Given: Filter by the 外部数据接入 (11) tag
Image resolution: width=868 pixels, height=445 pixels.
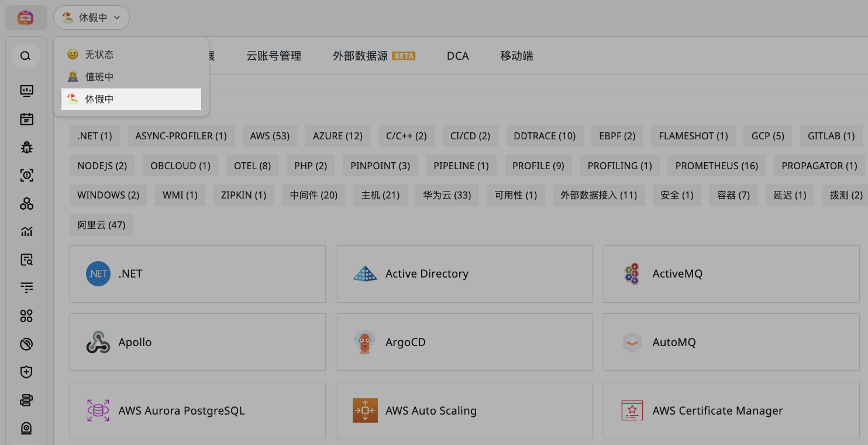Looking at the screenshot, I should (x=599, y=195).
